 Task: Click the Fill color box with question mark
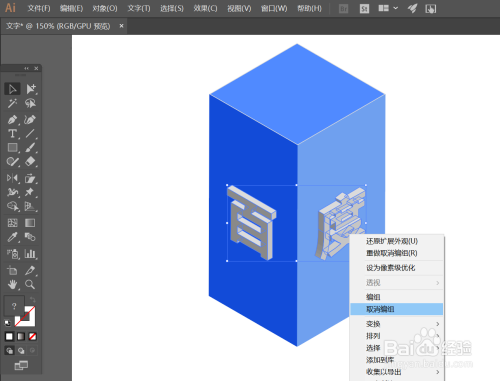pyautogui.click(x=14, y=306)
